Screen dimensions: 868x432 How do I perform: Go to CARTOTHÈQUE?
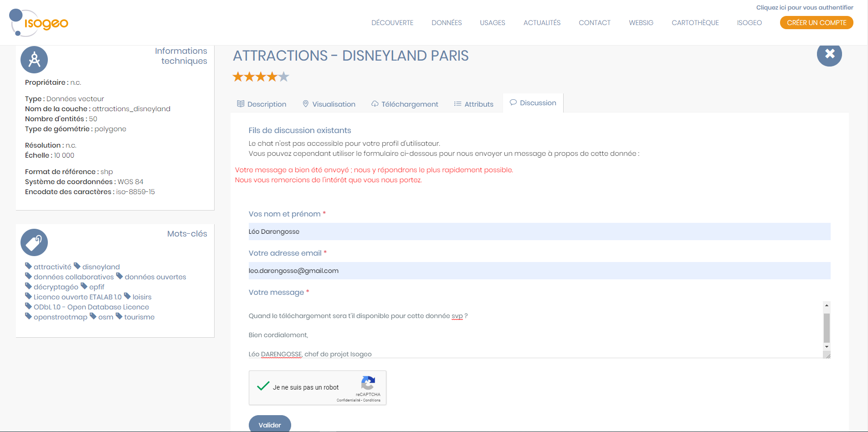click(x=695, y=23)
